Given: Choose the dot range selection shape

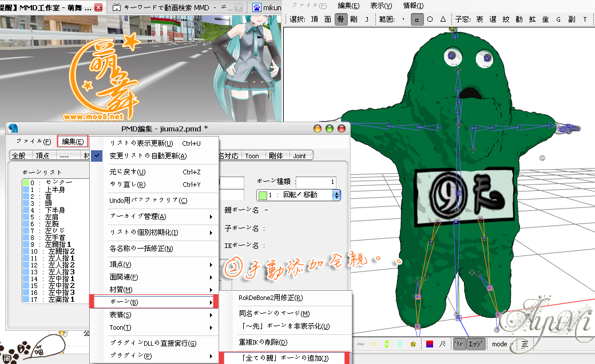Looking at the screenshot, I should point(403,19).
